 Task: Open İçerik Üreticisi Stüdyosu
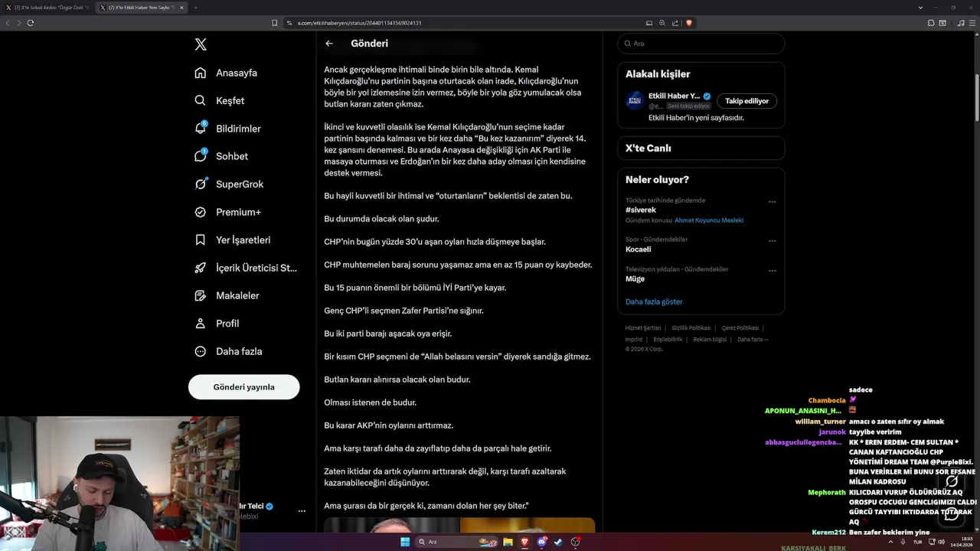(246, 268)
